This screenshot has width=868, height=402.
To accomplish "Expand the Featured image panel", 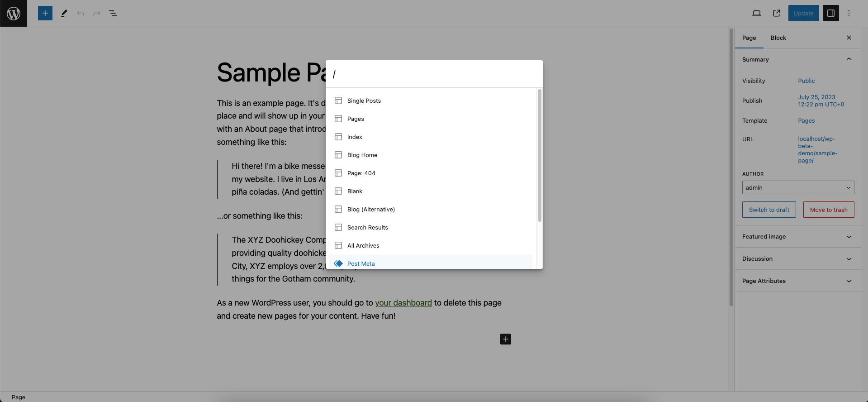I will [798, 236].
